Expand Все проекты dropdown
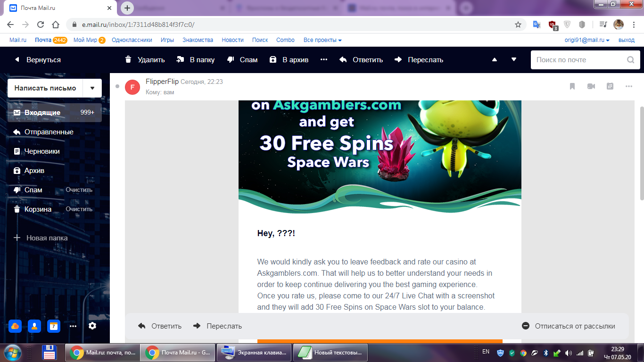The image size is (644, 362). (x=322, y=40)
